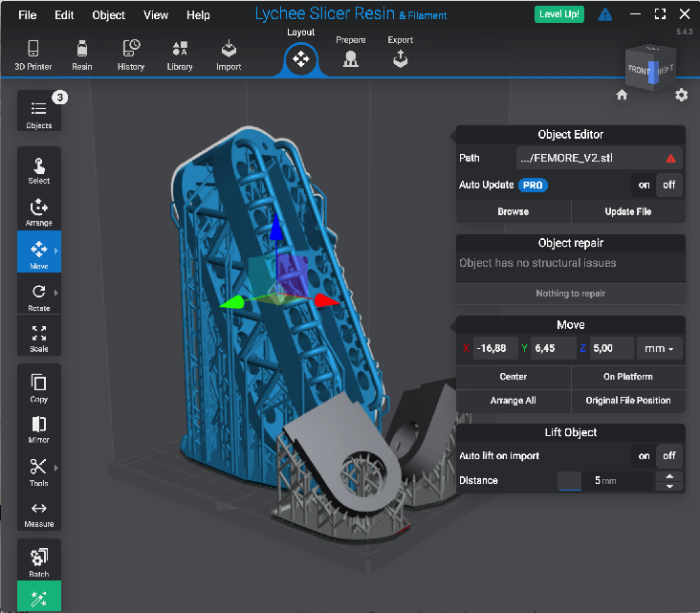Screen dimensions: 700x613
Task: Activate the Scale tool
Action: click(39, 339)
